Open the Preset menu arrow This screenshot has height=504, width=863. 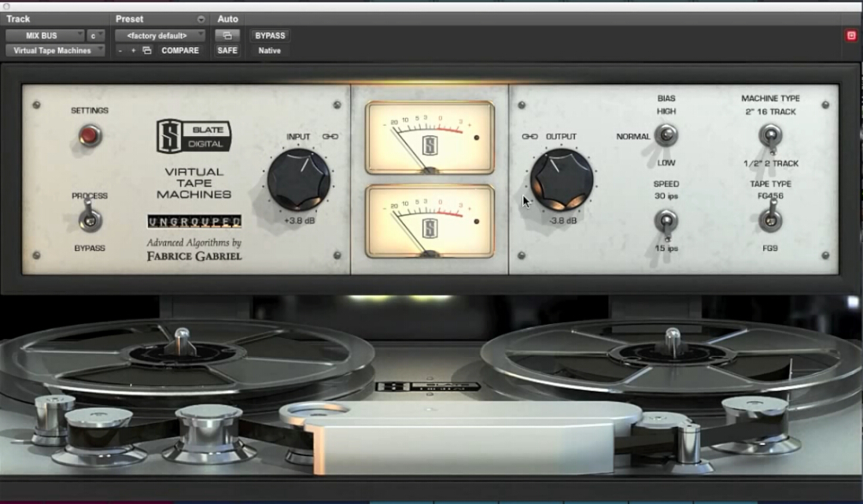point(201,19)
